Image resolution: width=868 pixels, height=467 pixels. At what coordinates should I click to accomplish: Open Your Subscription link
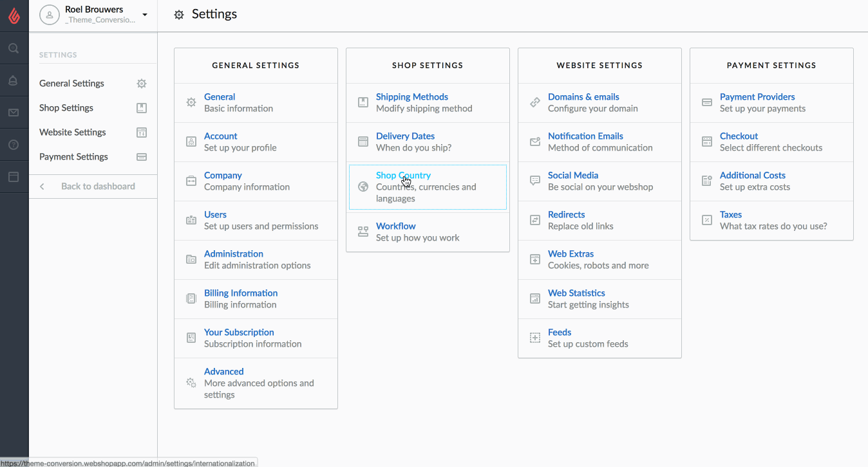point(239,333)
